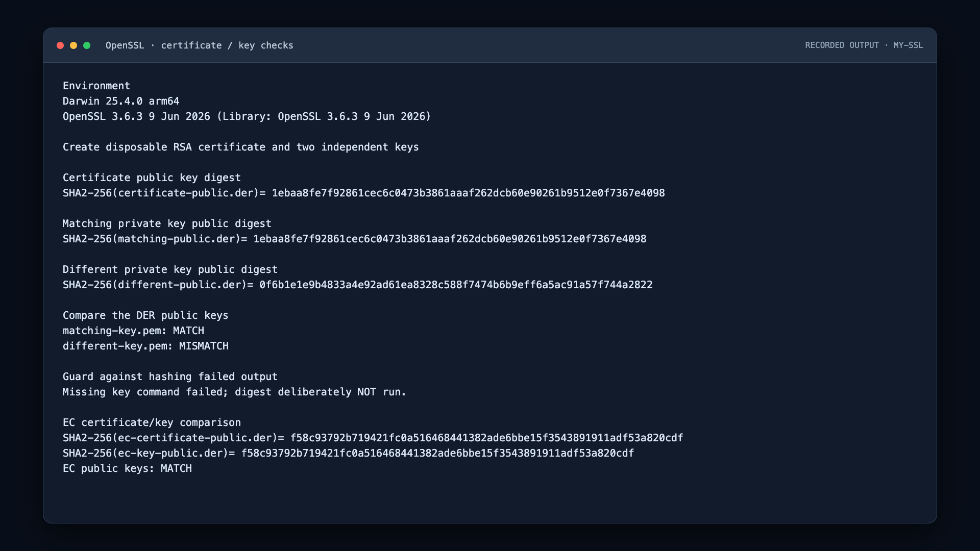The image size is (980, 551).
Task: Click the SHA2-256(different-public.der) hash line
Action: [358, 285]
